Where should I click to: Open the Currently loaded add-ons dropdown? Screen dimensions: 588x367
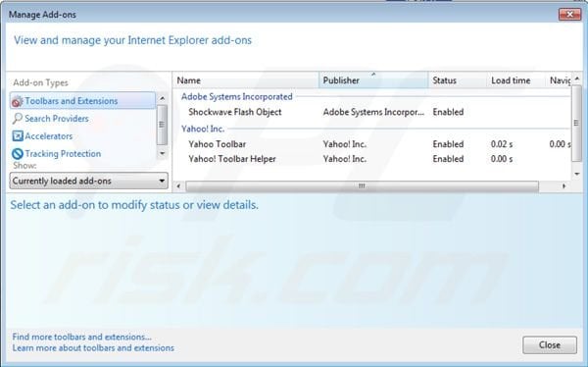89,181
